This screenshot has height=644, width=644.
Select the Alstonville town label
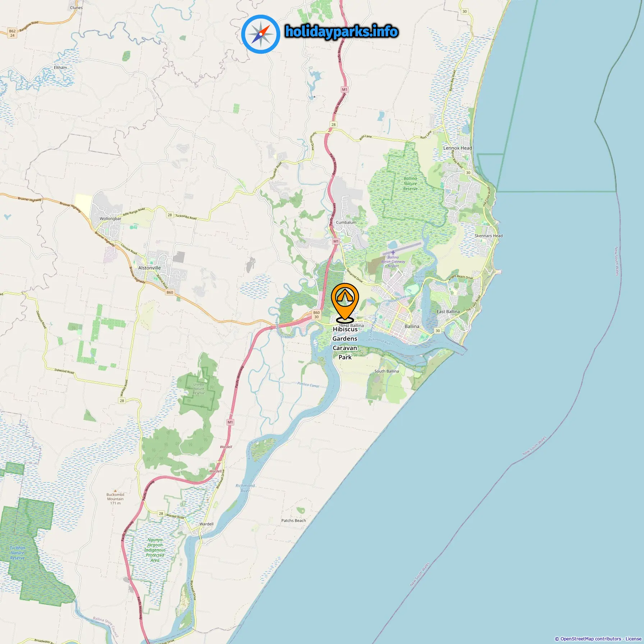[149, 268]
